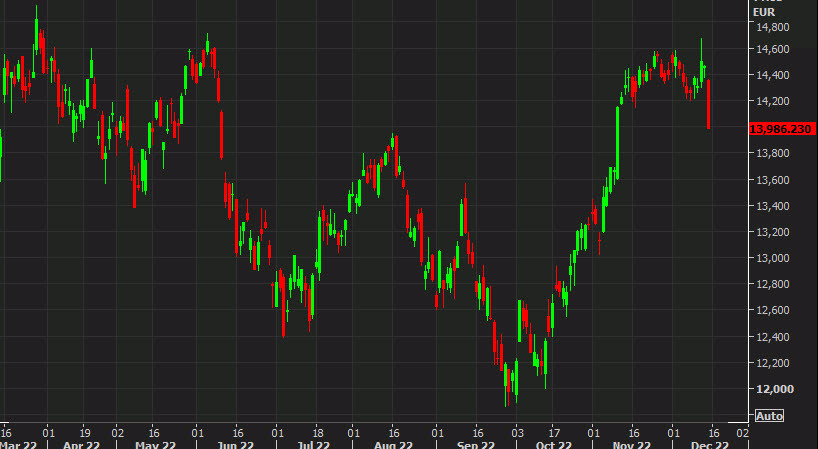This screenshot has height=449, width=818.
Task: Select the Aug 22 month label
Action: [393, 445]
